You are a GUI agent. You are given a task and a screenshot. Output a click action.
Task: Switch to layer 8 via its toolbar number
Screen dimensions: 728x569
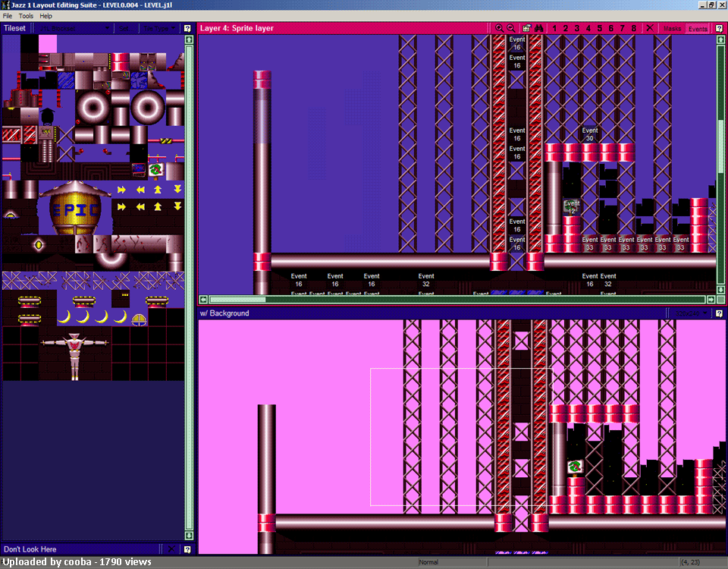pos(633,28)
